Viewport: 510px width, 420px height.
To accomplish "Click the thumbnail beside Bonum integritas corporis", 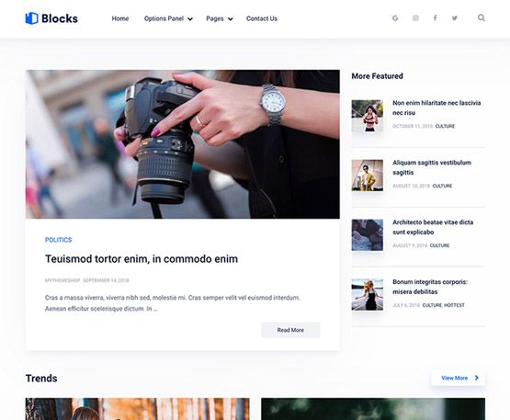I will (x=368, y=294).
